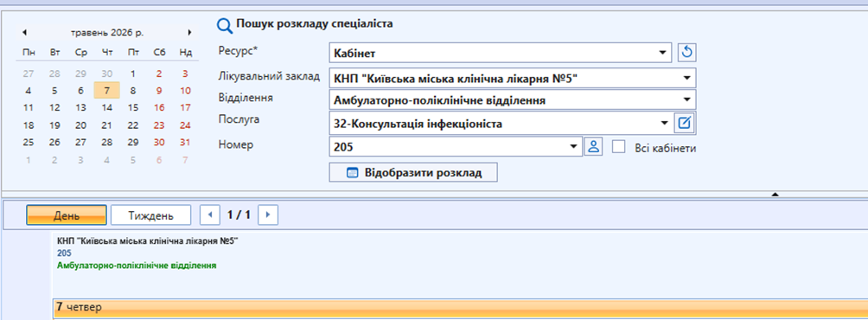Image resolution: width=868 pixels, height=320 pixels.
Task: Select May 20 in the calendar
Action: coord(80,125)
